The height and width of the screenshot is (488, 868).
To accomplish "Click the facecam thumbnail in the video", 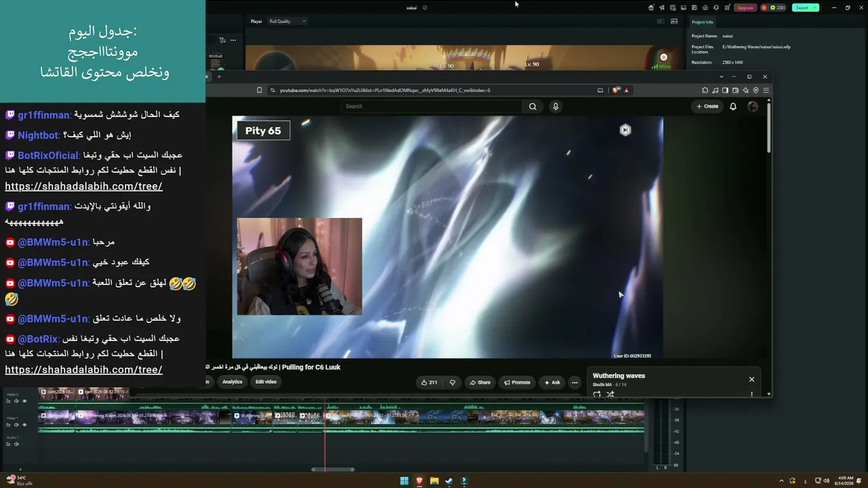I will coord(299,266).
